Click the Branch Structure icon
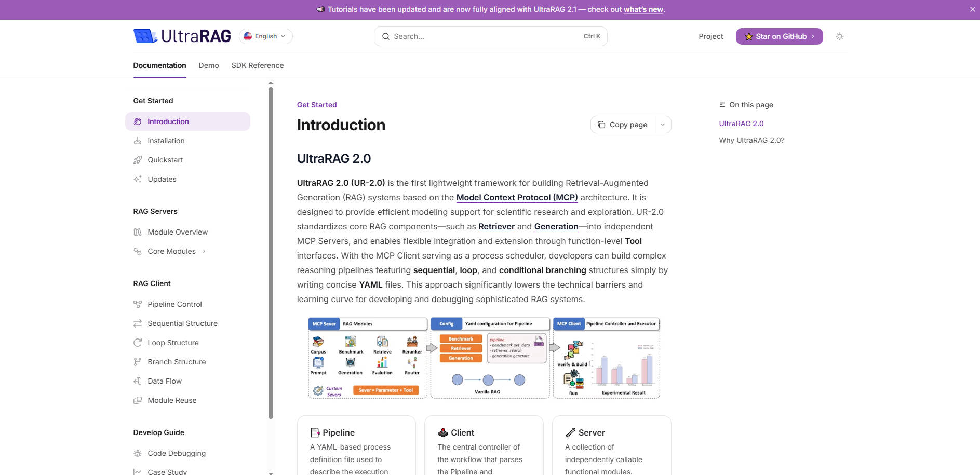 point(138,362)
